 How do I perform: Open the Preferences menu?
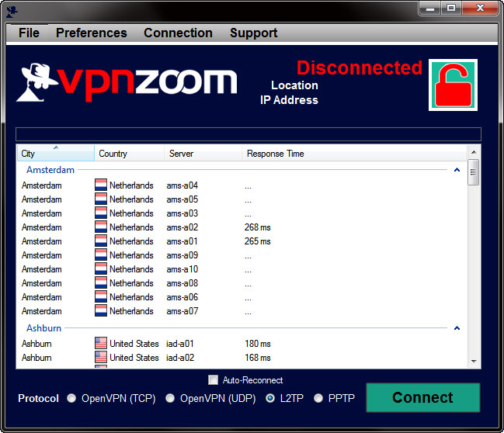tap(92, 33)
